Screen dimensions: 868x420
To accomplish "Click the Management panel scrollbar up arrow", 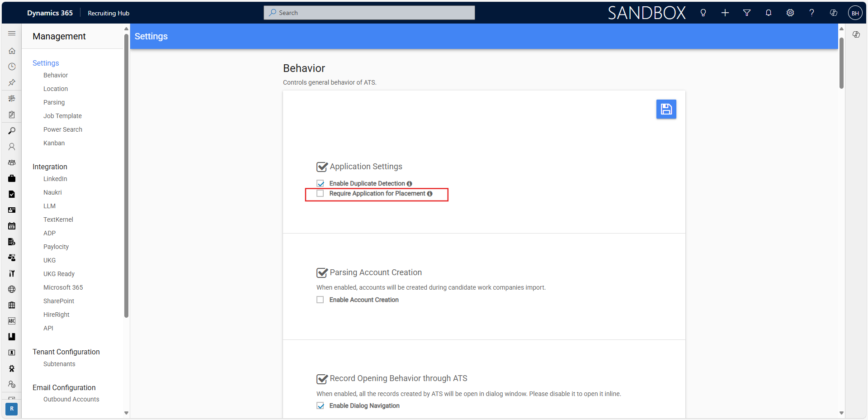I will point(126,29).
